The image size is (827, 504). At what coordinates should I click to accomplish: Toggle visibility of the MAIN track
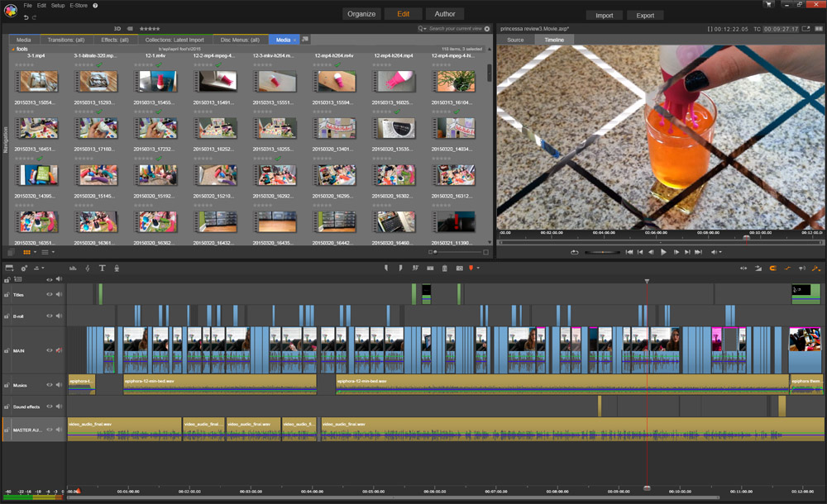pyautogui.click(x=49, y=350)
